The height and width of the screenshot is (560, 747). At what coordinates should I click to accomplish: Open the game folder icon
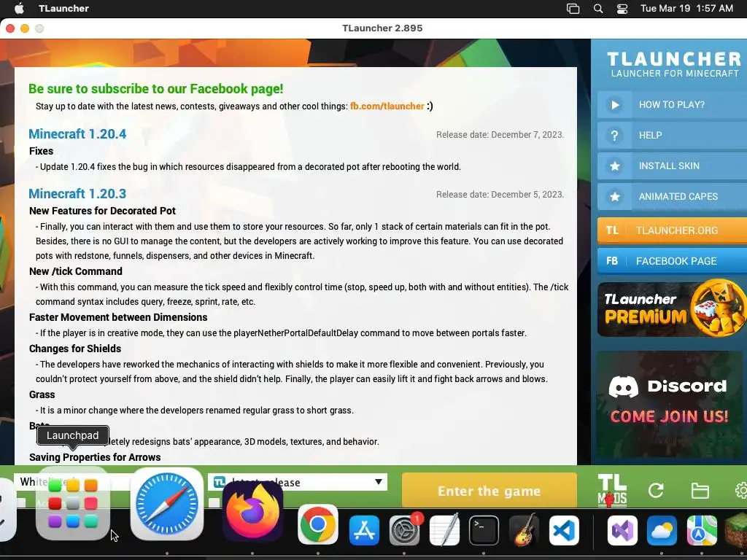click(700, 491)
